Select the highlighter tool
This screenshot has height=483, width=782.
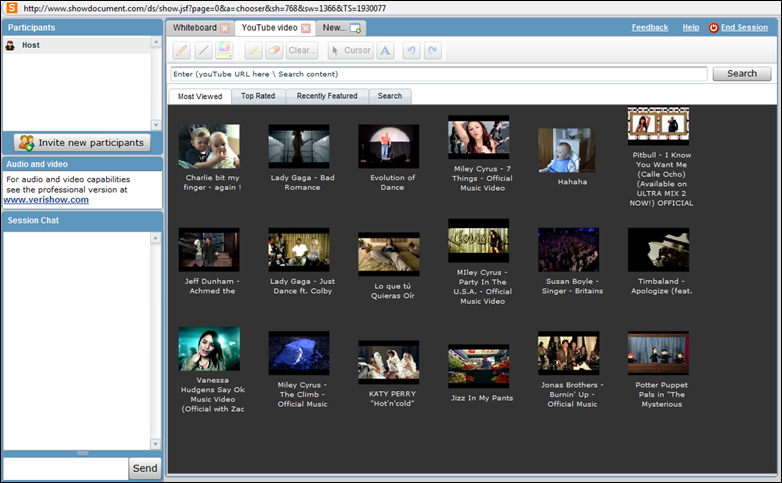tap(253, 50)
